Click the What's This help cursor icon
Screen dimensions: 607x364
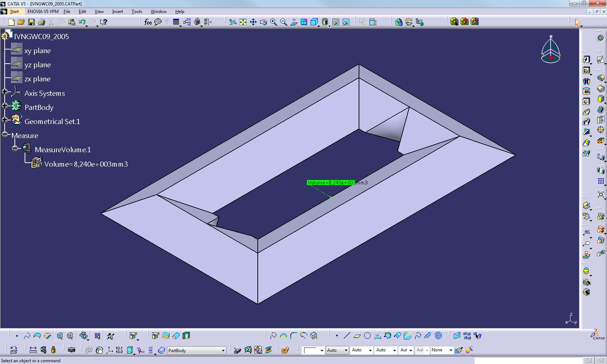tap(103, 22)
